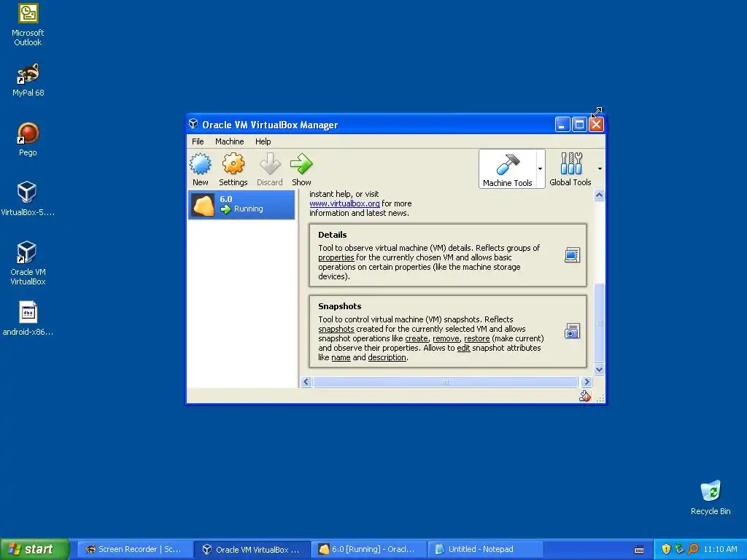Switch to Untitled - Notepad taskbar button
747x560 pixels.
(x=485, y=549)
